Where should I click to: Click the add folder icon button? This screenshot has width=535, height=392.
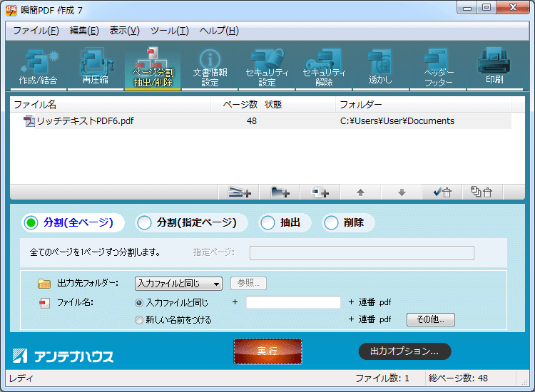click(280, 192)
